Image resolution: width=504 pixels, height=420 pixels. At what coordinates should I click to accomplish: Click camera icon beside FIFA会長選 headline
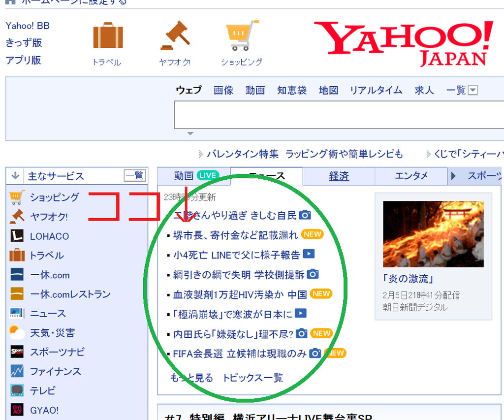[x=315, y=353]
